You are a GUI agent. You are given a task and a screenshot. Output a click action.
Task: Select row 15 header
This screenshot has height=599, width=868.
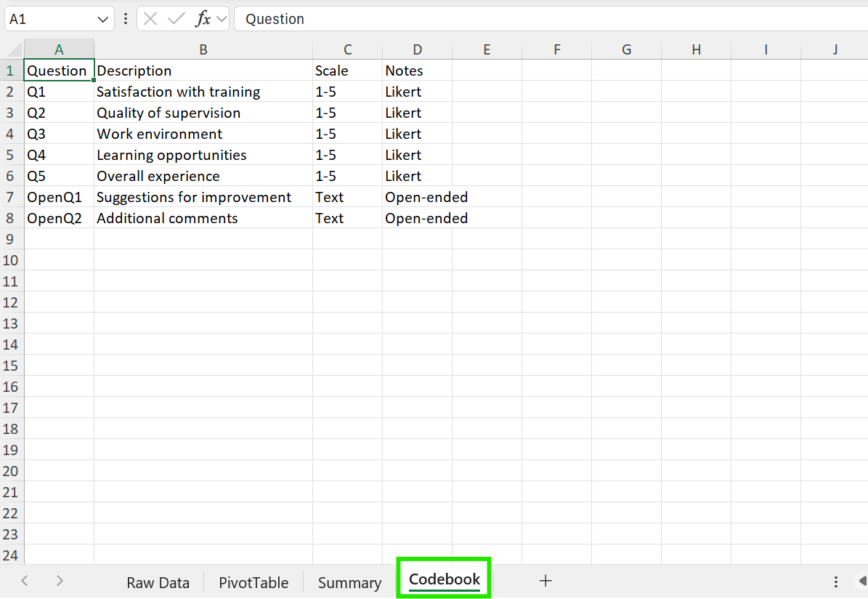10,366
